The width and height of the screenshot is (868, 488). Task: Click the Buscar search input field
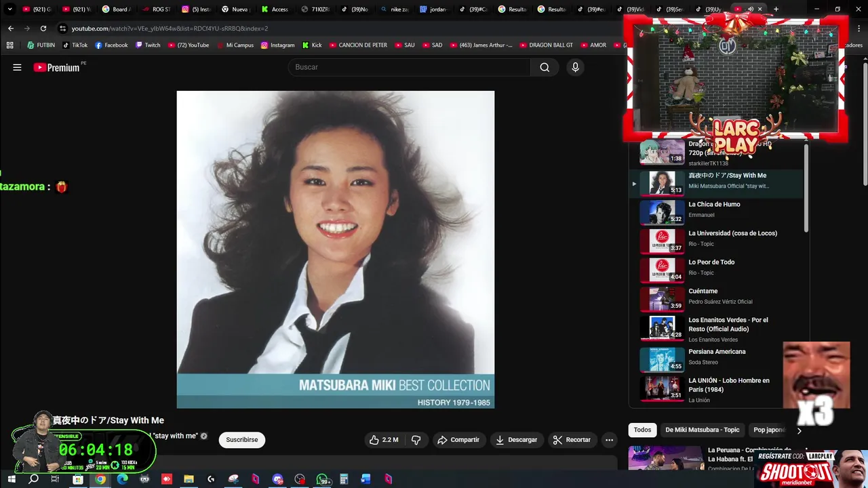coord(410,67)
